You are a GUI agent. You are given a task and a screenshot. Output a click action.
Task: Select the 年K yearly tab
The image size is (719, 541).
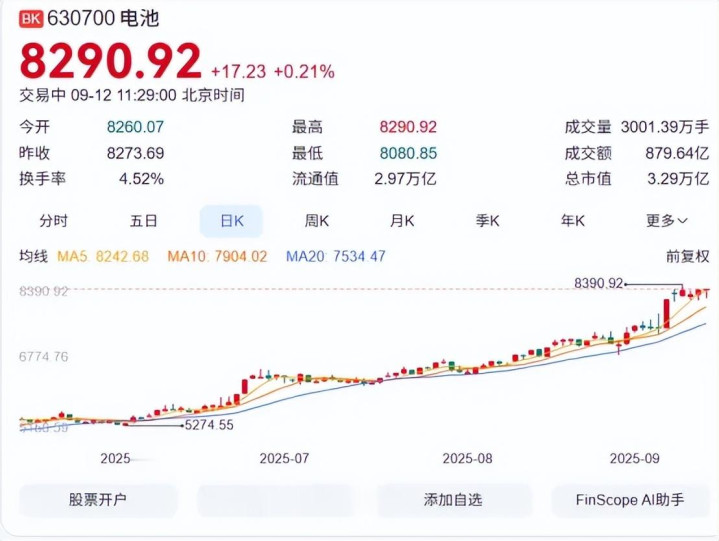[x=573, y=220]
